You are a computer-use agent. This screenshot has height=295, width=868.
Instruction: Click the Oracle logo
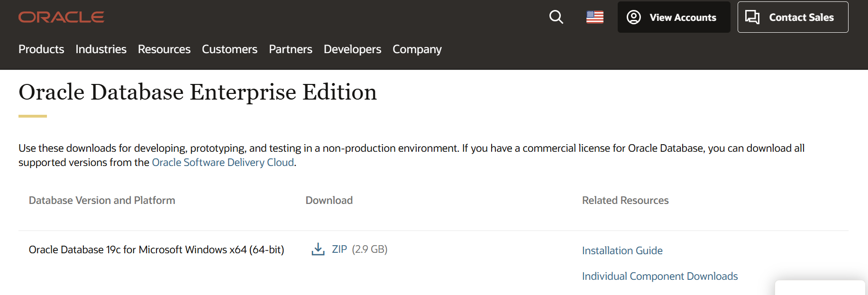pos(61,17)
